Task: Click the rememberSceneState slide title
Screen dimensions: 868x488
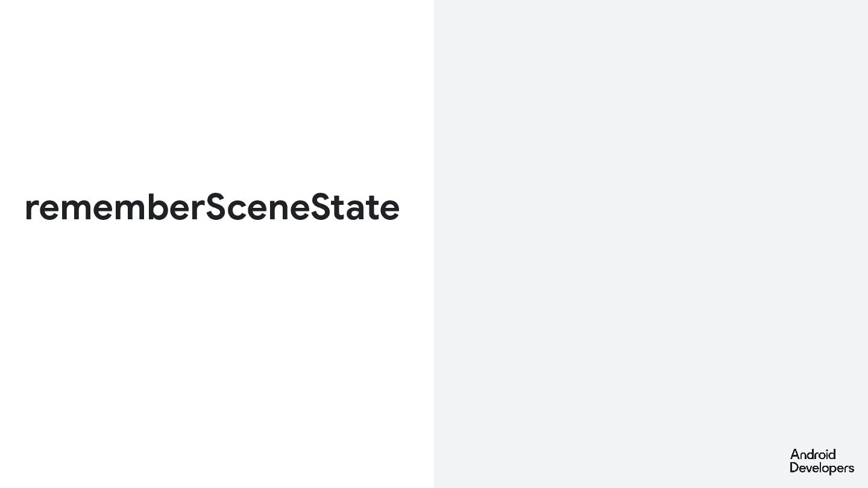Action: (x=212, y=207)
